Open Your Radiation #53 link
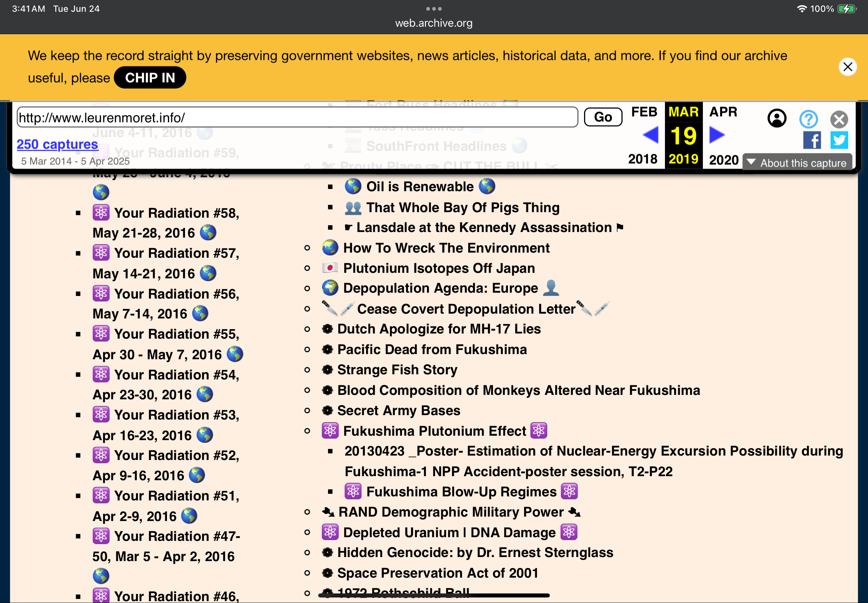The image size is (868, 603). click(x=166, y=425)
